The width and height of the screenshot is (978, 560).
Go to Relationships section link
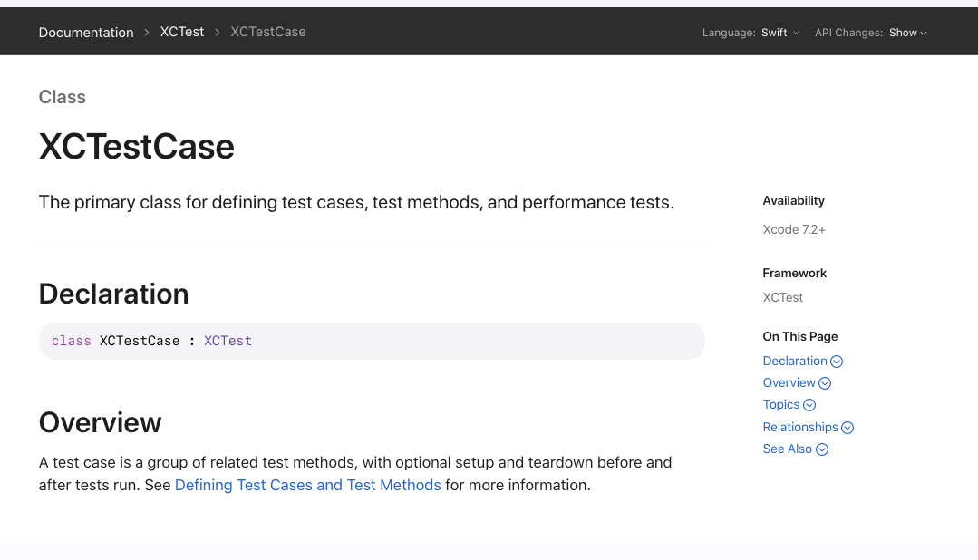[800, 427]
